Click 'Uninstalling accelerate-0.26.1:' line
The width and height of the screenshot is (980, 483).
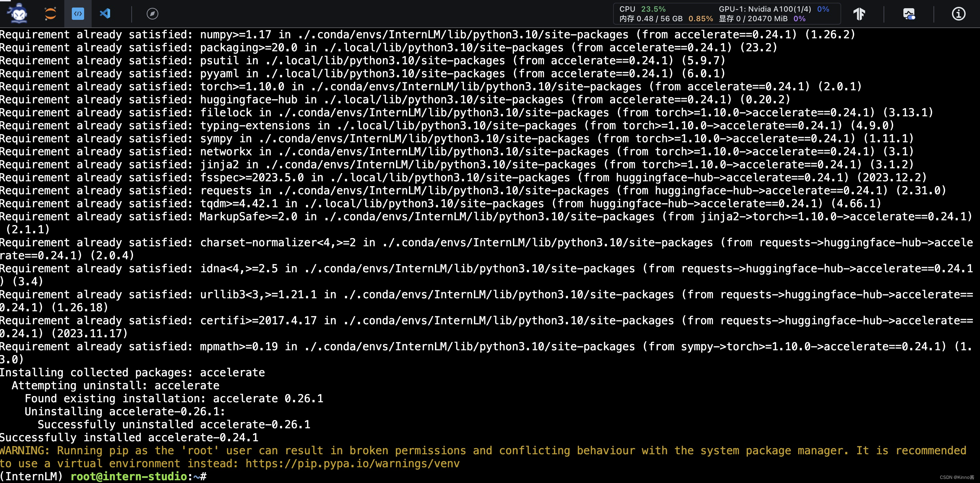[x=125, y=412]
